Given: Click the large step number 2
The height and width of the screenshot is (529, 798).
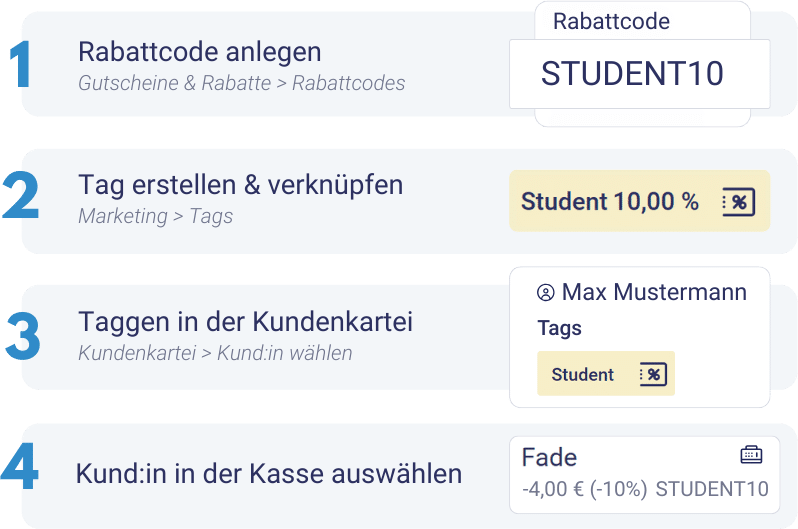Looking at the screenshot, I should (x=20, y=196).
